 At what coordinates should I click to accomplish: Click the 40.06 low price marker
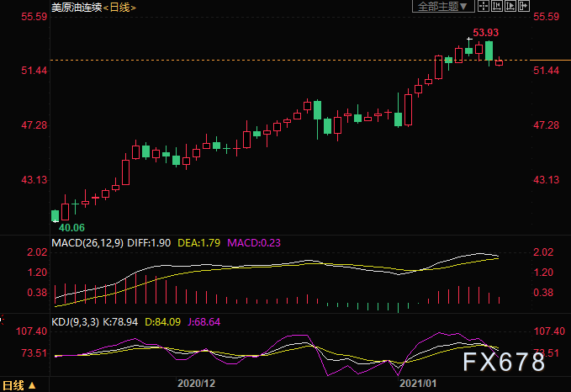point(71,227)
